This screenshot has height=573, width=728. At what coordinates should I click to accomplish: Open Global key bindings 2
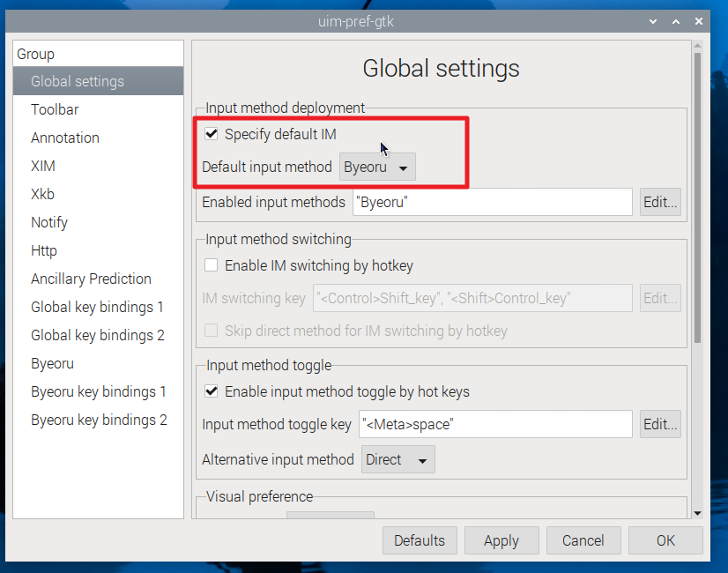click(x=99, y=335)
